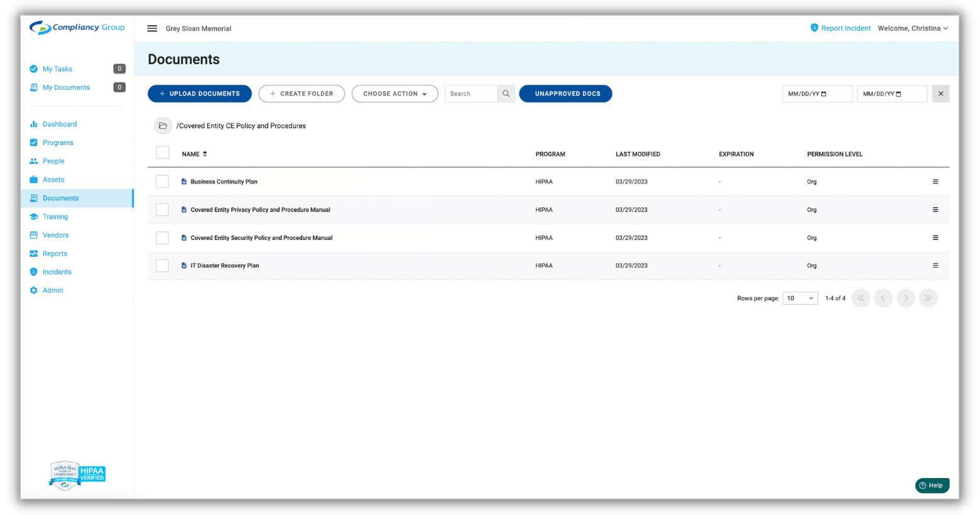Open the Rows per page dropdown
980x515 pixels.
click(x=800, y=298)
